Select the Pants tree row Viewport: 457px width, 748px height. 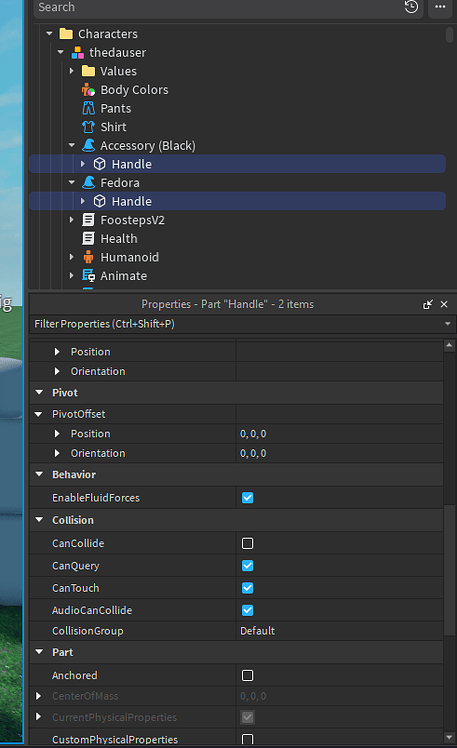(237, 108)
